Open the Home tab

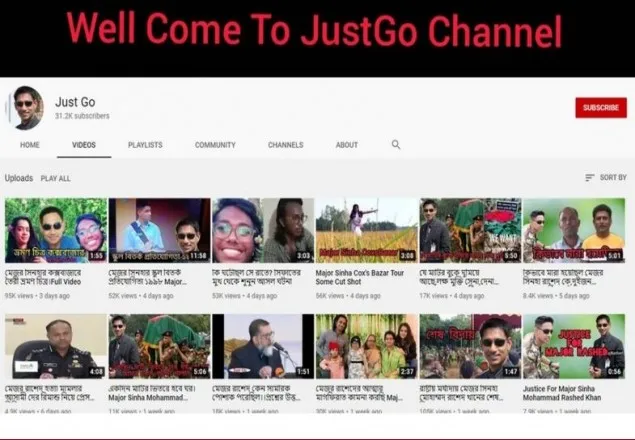click(x=30, y=145)
